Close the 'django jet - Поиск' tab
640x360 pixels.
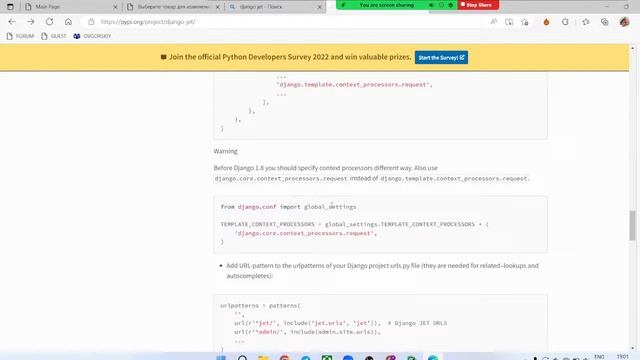tap(320, 7)
